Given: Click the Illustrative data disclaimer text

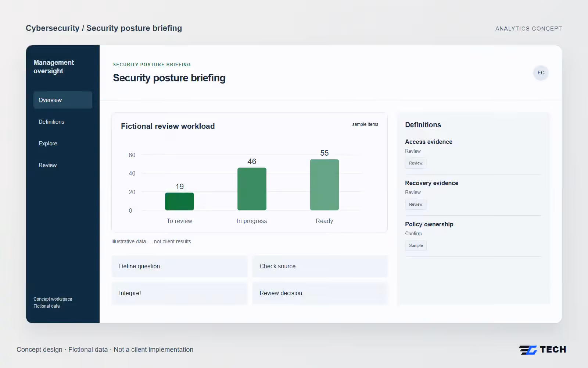Looking at the screenshot, I should (x=151, y=242).
